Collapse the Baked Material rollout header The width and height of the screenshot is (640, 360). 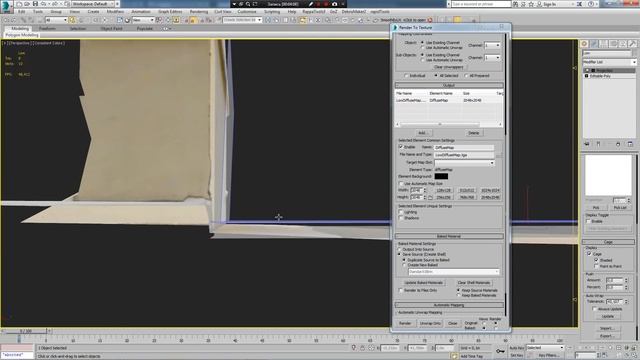point(449,236)
